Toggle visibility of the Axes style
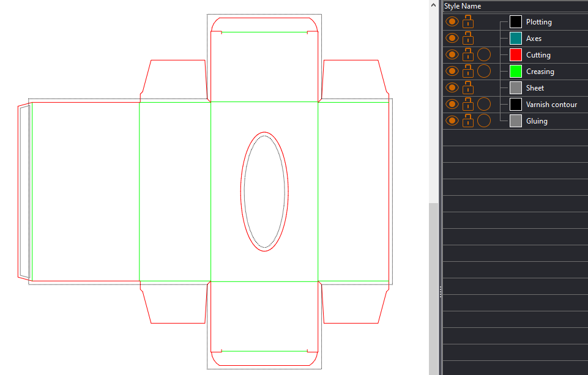This screenshot has width=588, height=375. point(452,39)
